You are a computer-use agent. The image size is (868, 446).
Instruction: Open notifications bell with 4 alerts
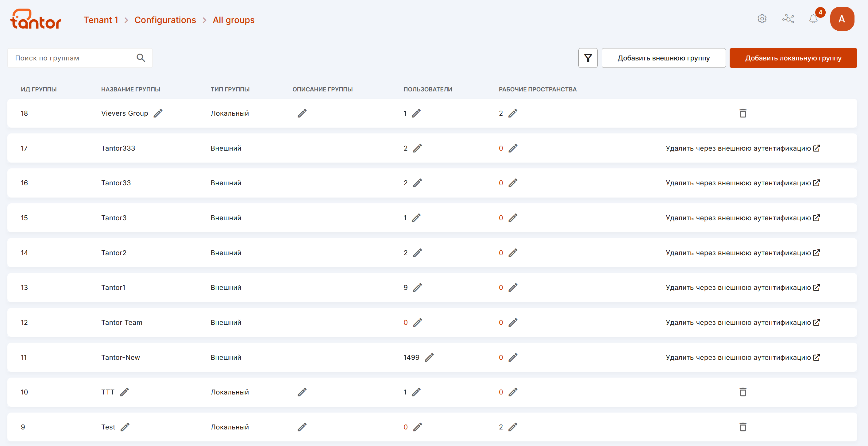click(x=813, y=19)
